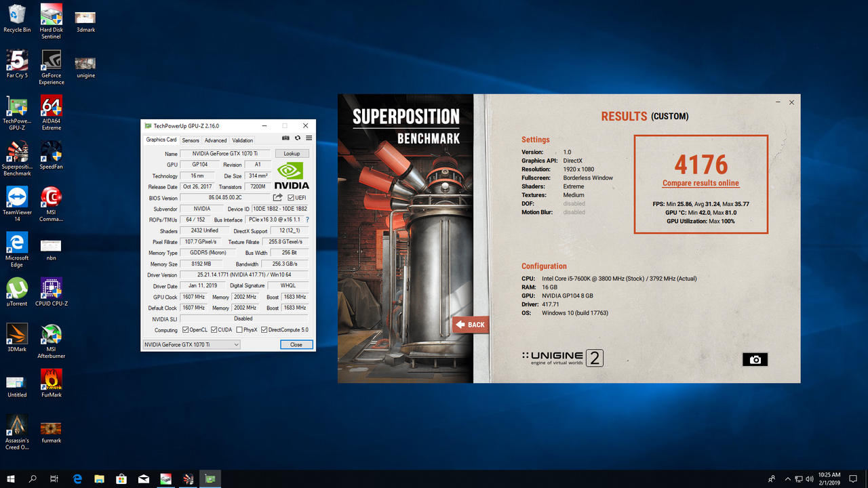This screenshot has height=488, width=868.
Task: Open the Windows Start menu
Action: (11, 479)
